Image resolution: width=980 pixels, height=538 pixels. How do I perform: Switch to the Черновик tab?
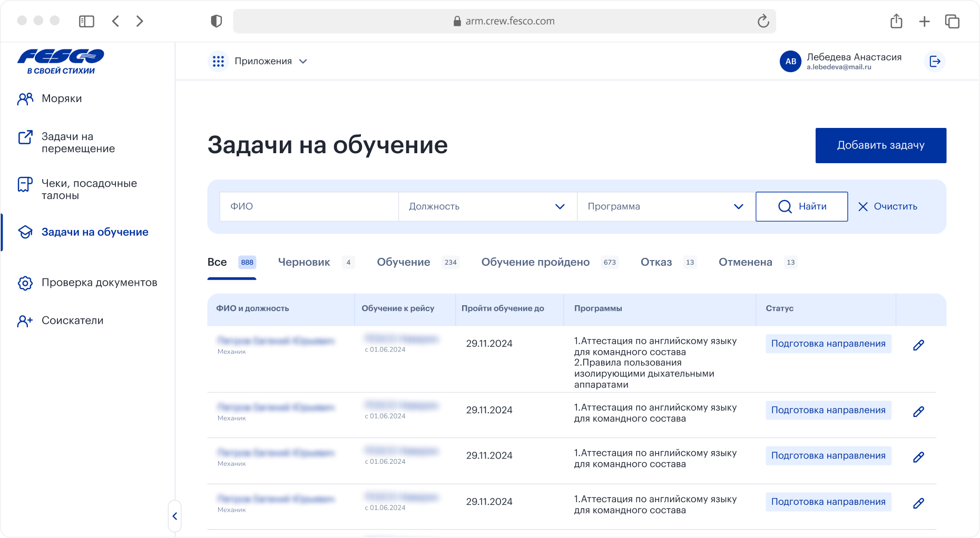tap(303, 262)
